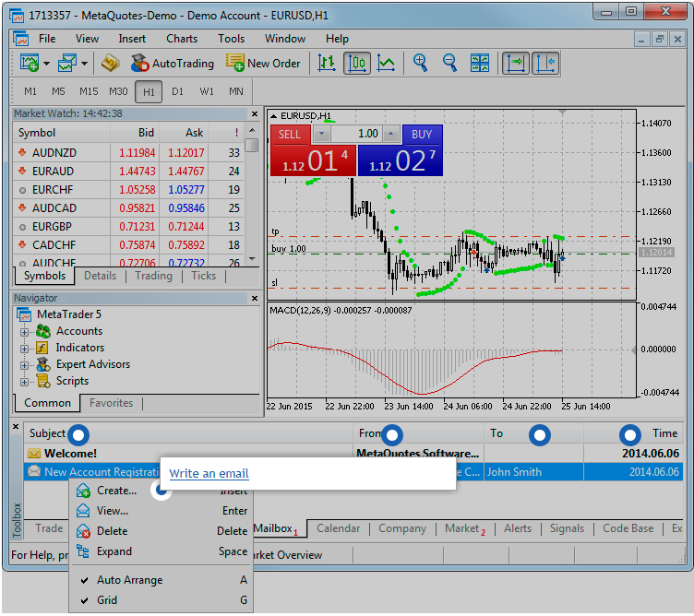Toggle the AutoTrading button

click(x=173, y=64)
